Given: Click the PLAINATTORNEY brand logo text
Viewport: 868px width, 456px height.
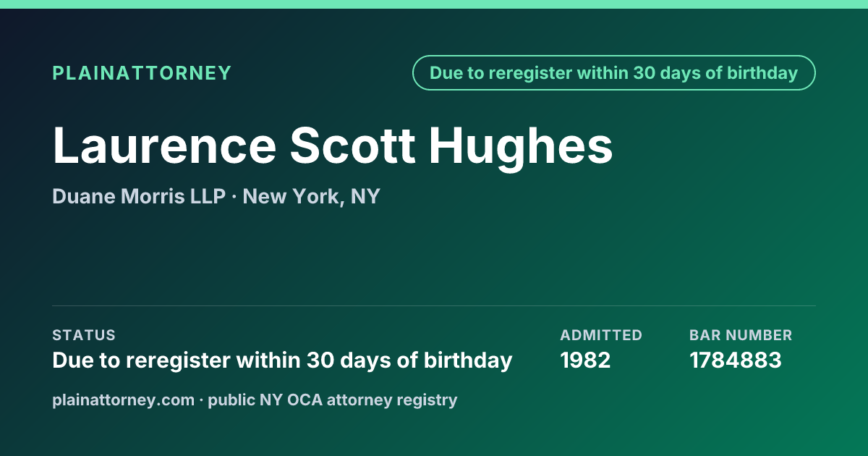Looking at the screenshot, I should [142, 73].
